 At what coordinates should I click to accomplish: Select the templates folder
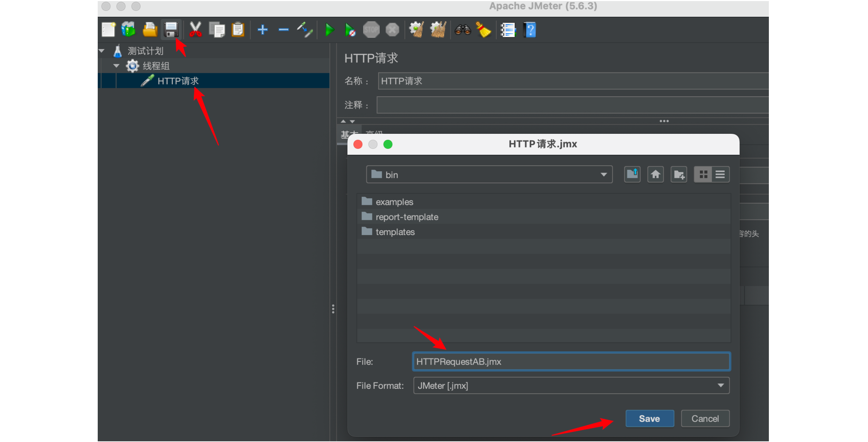395,232
